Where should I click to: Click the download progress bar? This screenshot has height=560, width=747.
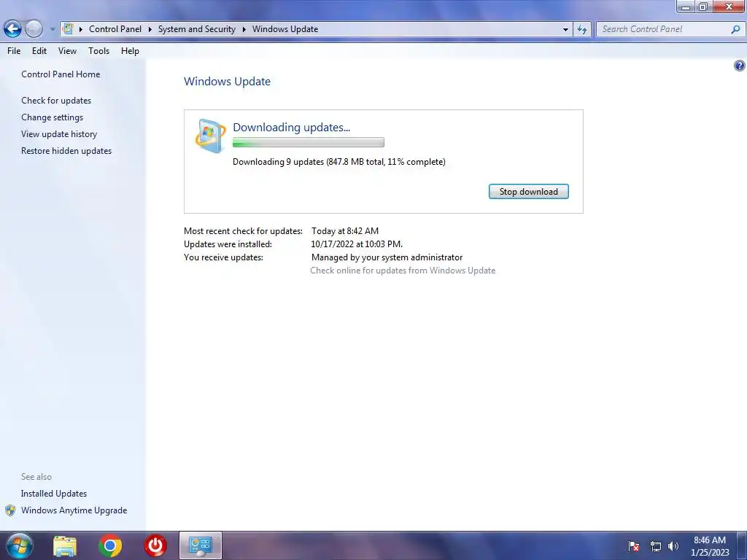pos(309,142)
